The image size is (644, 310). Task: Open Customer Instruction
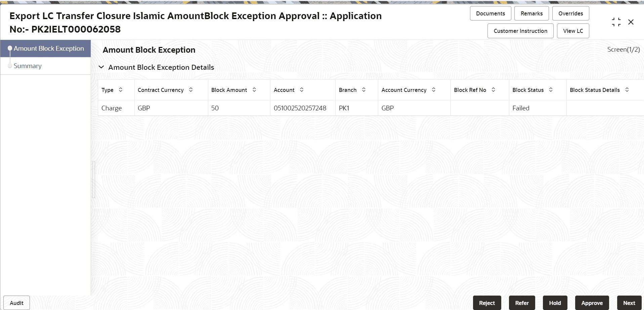click(x=520, y=31)
